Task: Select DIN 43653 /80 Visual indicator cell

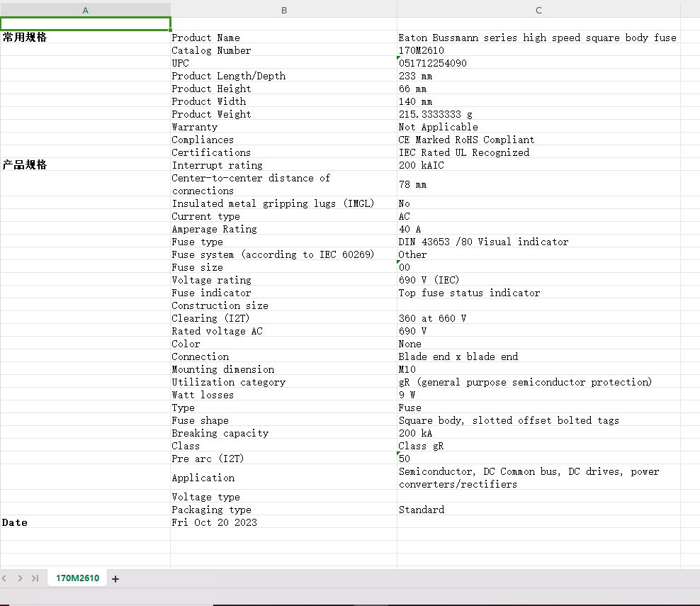Action: [538, 241]
